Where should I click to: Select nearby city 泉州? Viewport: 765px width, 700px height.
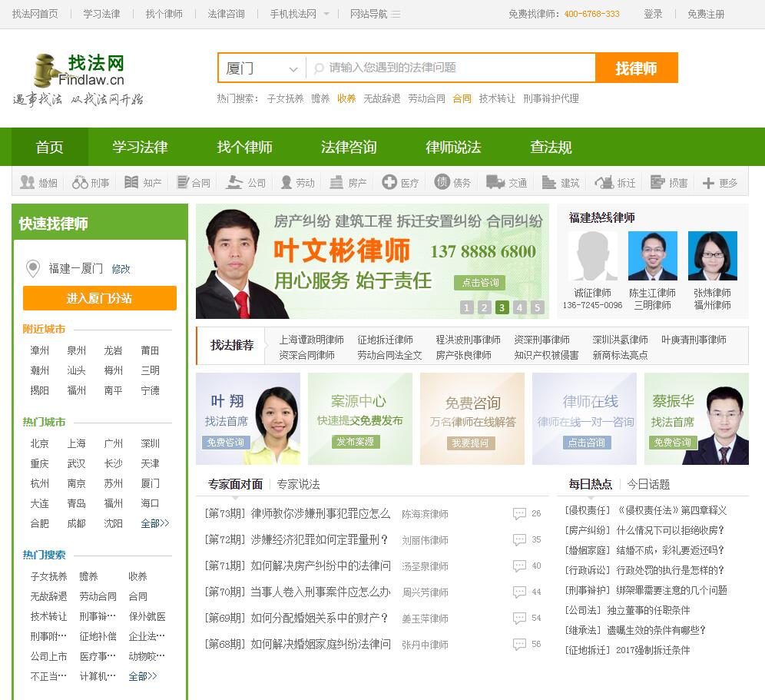coord(76,350)
